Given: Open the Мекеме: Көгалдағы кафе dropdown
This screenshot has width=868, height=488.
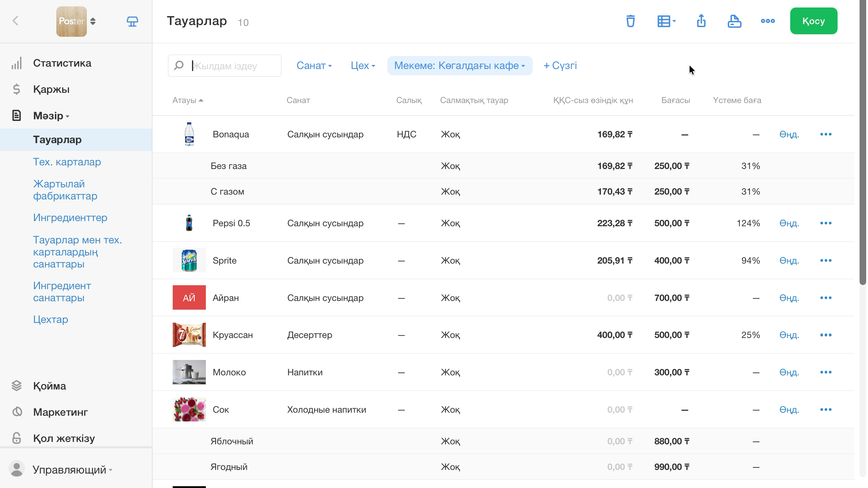Looking at the screenshot, I should tap(460, 66).
